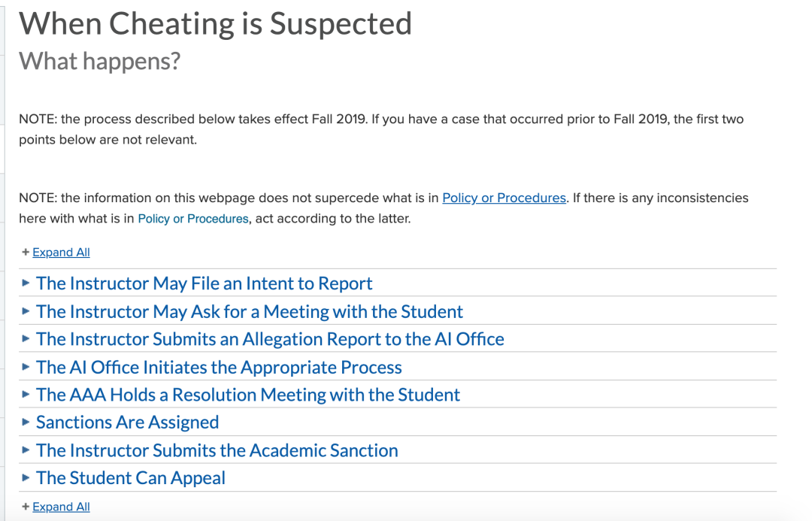
Task: Expand 'The Student Can Appeal' heading text
Action: pyautogui.click(x=130, y=478)
